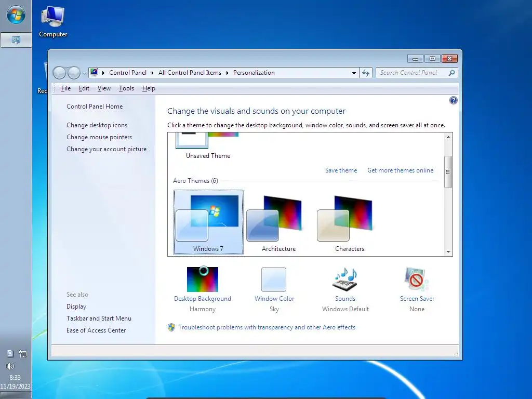
Task: Minimize the Personalization window
Action: click(x=415, y=59)
